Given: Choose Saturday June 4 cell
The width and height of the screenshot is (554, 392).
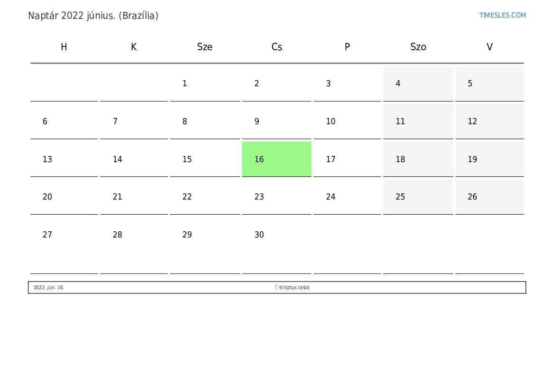Looking at the screenshot, I should pos(418,83).
